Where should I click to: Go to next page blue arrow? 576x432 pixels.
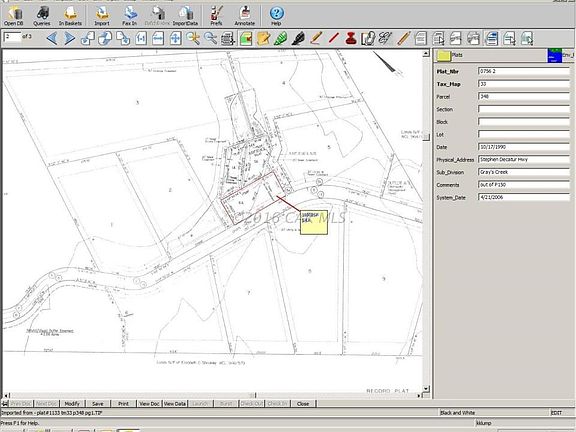click(x=69, y=38)
